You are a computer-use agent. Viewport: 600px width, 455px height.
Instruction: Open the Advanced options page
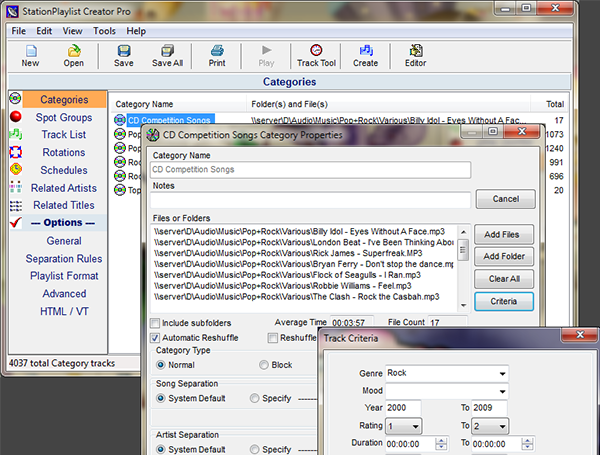64,294
